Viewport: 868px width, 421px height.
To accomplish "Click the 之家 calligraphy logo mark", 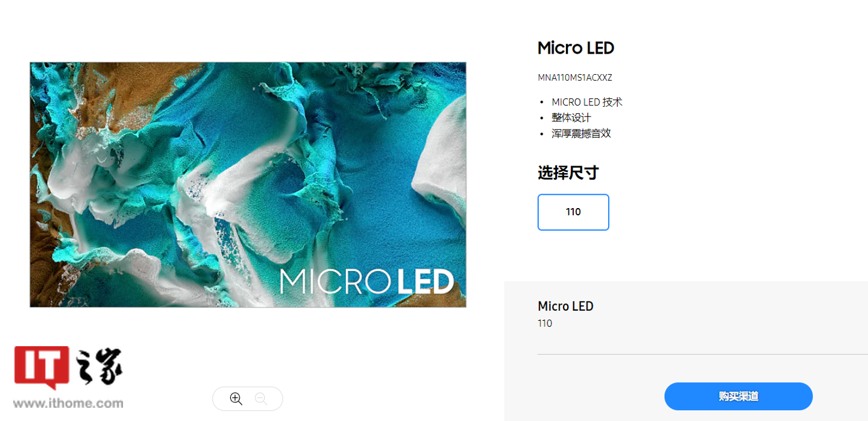I will [x=98, y=367].
